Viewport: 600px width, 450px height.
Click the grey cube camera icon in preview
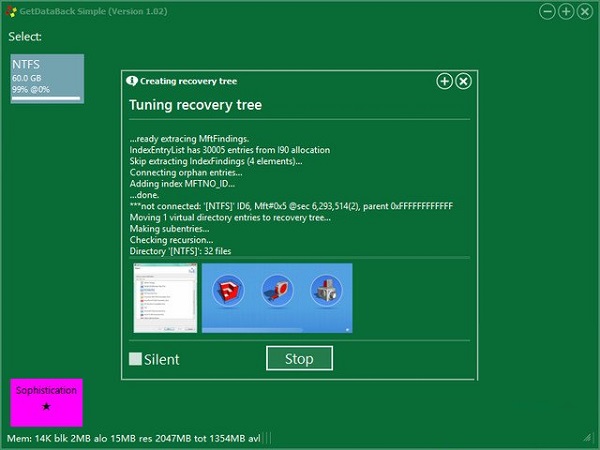point(326,291)
